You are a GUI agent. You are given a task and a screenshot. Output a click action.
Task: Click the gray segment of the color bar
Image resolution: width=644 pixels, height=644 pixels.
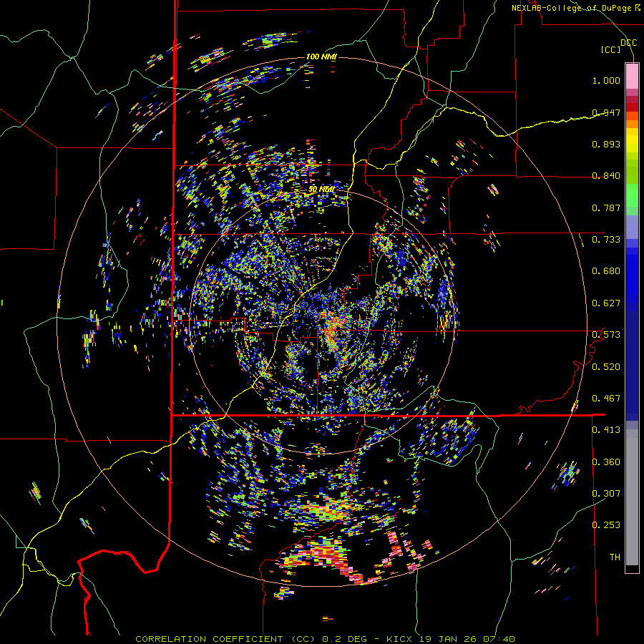point(632,497)
